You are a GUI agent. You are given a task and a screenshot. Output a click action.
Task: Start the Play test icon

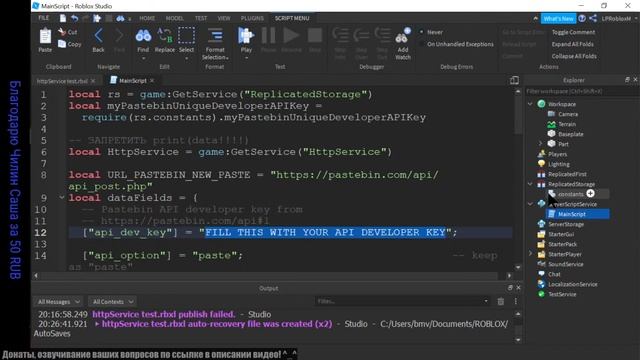click(x=246, y=36)
